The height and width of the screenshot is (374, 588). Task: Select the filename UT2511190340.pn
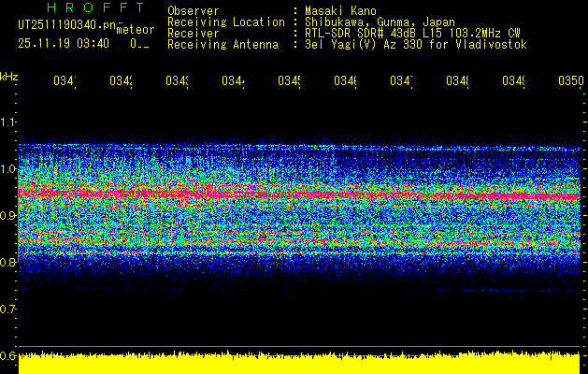tap(66, 24)
